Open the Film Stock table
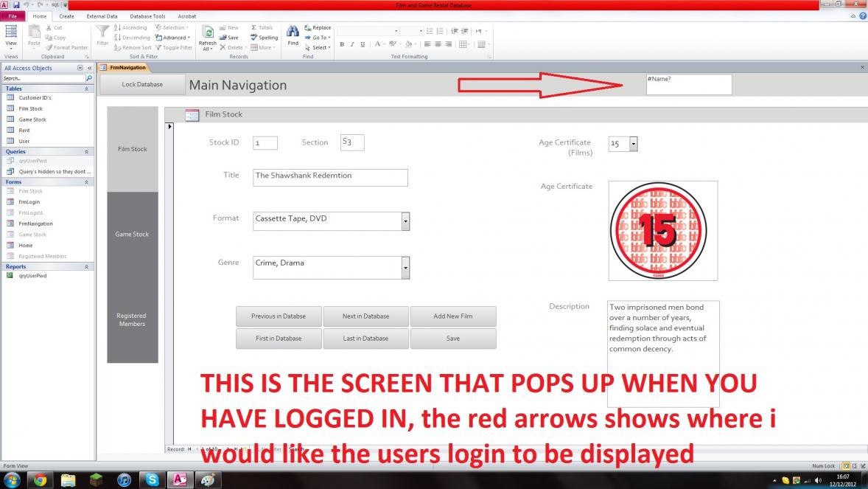The image size is (868, 489). tap(30, 108)
